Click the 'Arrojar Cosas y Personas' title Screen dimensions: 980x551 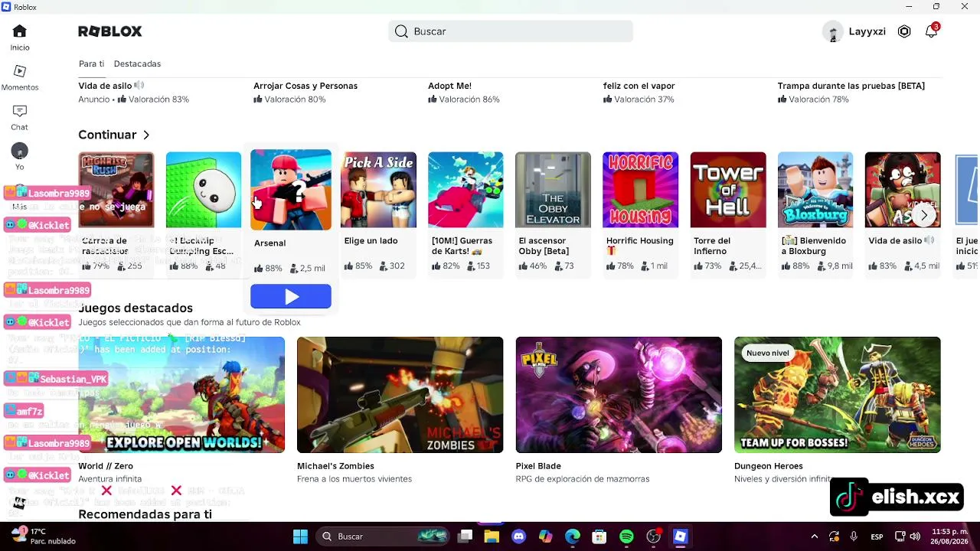[x=305, y=86]
